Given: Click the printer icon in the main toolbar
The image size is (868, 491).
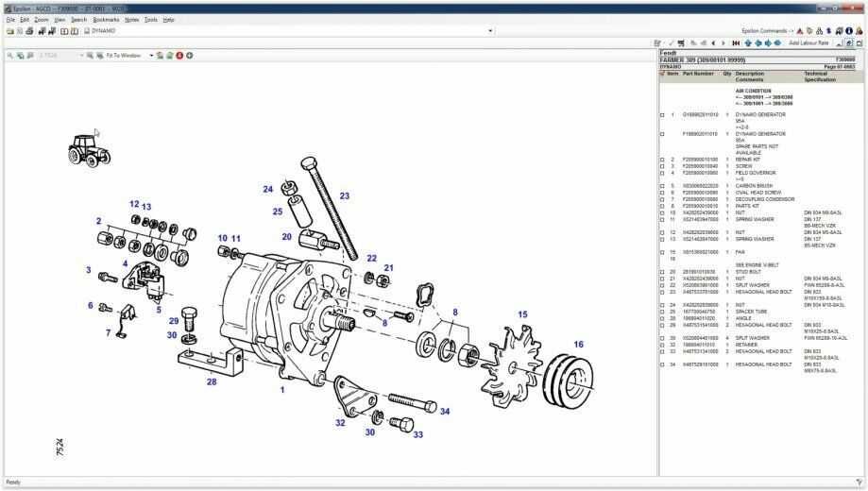Looking at the screenshot, I should pyautogui.click(x=29, y=31).
